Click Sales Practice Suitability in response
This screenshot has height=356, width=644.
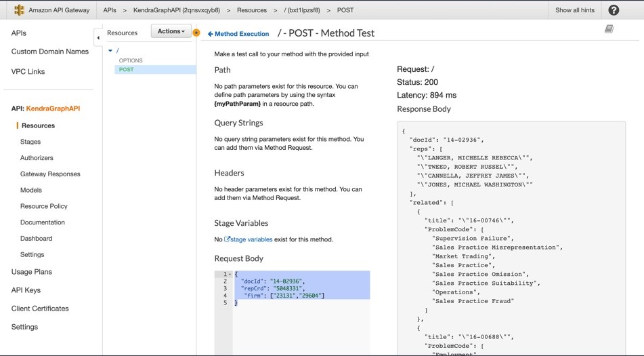[486, 283]
